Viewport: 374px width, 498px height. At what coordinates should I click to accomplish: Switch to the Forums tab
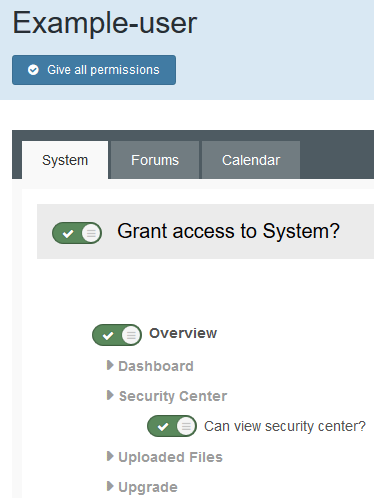[155, 160]
